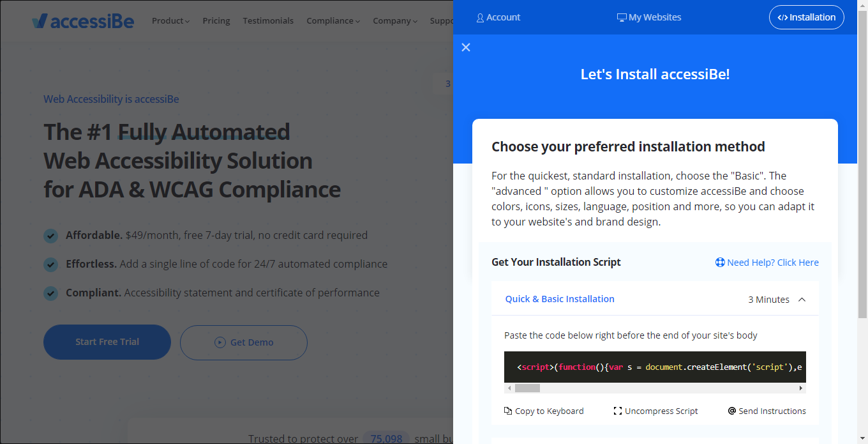
Task: Select the Installation tab button
Action: pos(807,18)
